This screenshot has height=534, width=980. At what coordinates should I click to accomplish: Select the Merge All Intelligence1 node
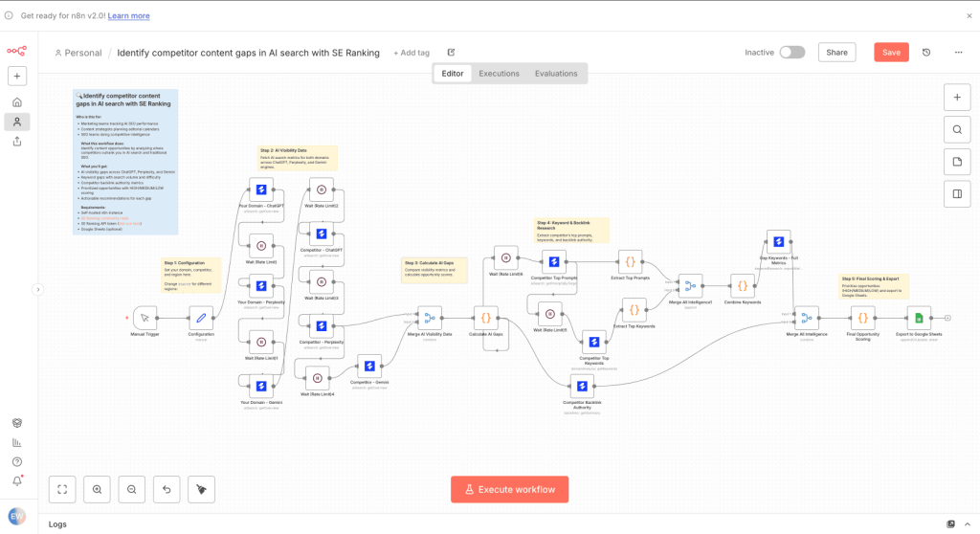(690, 286)
